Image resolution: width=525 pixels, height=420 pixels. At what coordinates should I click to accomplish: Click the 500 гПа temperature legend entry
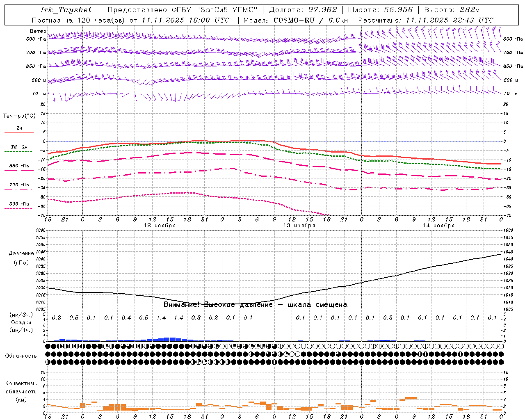coord(19,204)
